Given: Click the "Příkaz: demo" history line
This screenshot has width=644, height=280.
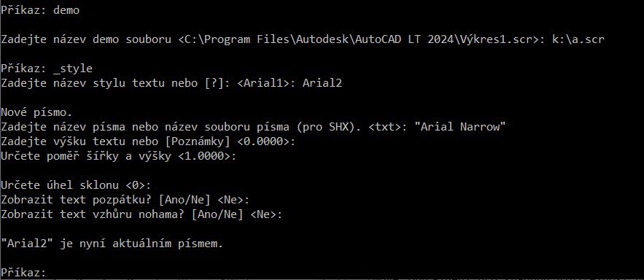Looking at the screenshot, I should pos(40,10).
